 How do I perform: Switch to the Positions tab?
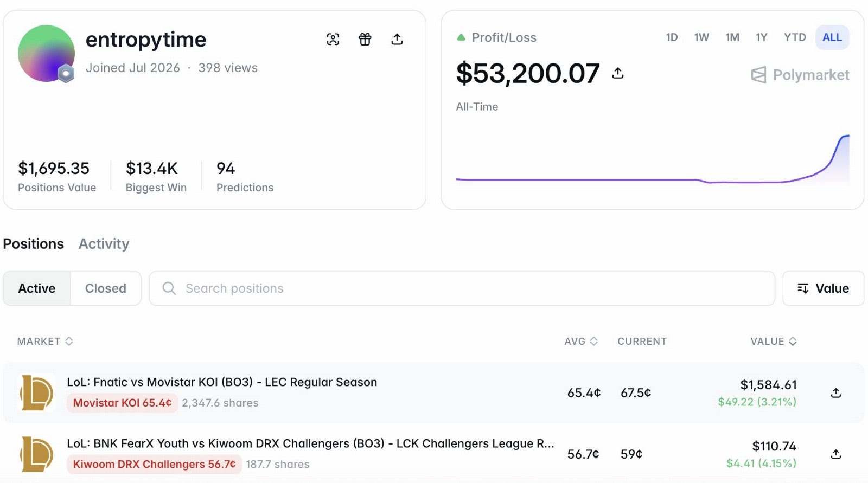[34, 244]
